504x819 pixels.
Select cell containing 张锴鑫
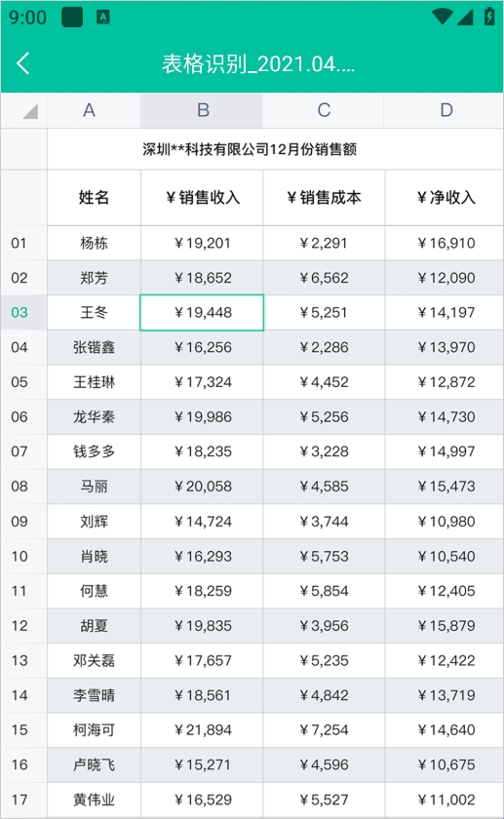pyautogui.click(x=94, y=347)
